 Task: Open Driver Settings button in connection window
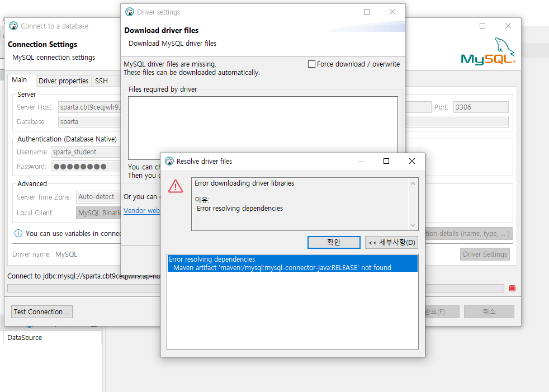tap(485, 254)
